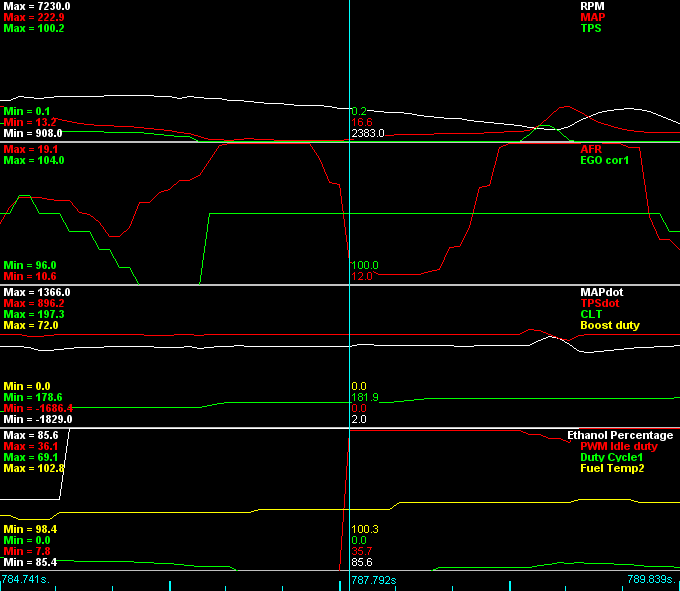This screenshot has width=680, height=591.
Task: Click the Min = 98.4 Fuel Temp readout
Action: [x=30, y=529]
